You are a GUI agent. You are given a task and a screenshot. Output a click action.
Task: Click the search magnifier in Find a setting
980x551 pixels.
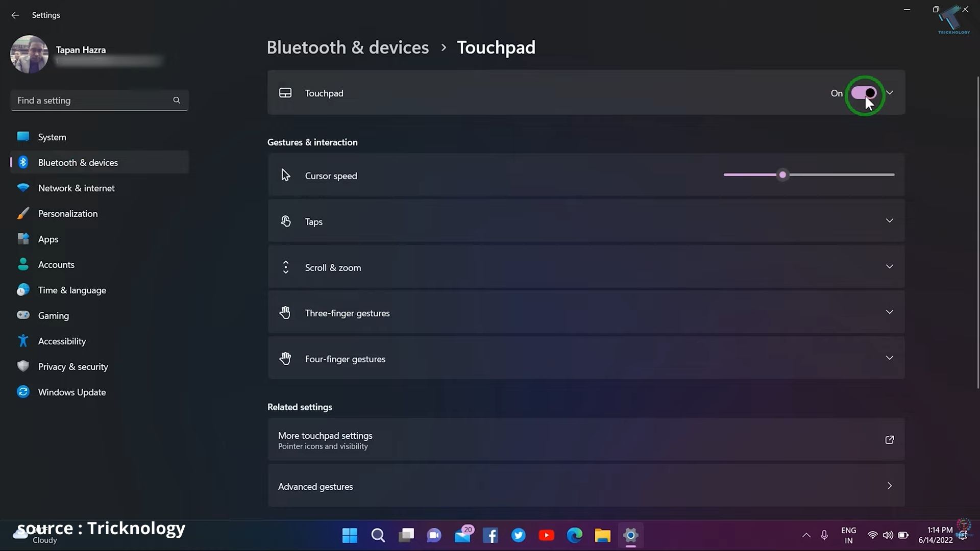click(x=177, y=101)
